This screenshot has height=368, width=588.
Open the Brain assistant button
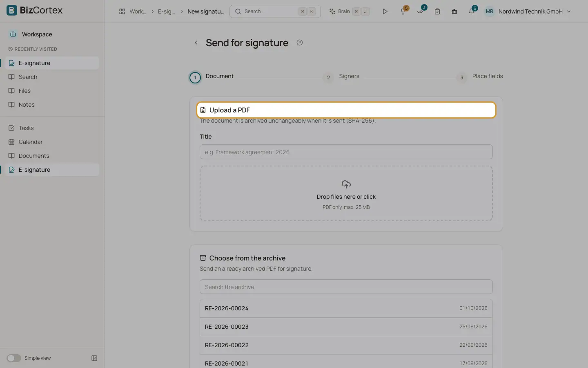pyautogui.click(x=350, y=11)
